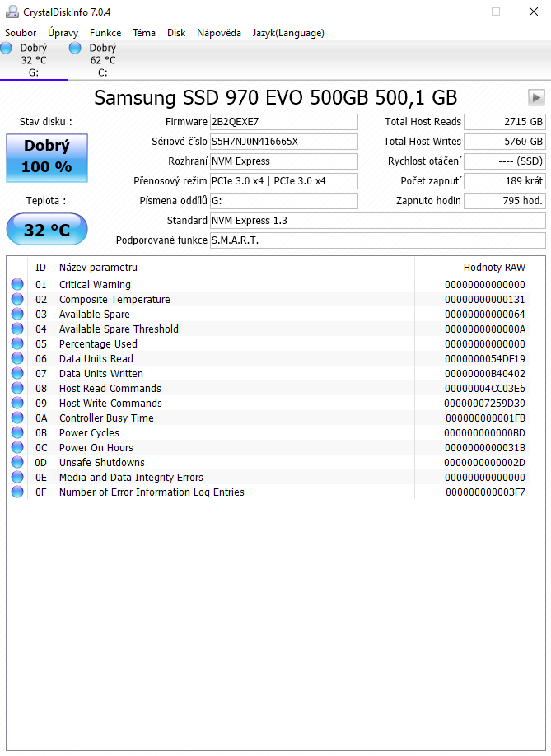This screenshot has width=551, height=756.
Task: Click the Rozhraní field NVM Express
Action: (284, 161)
